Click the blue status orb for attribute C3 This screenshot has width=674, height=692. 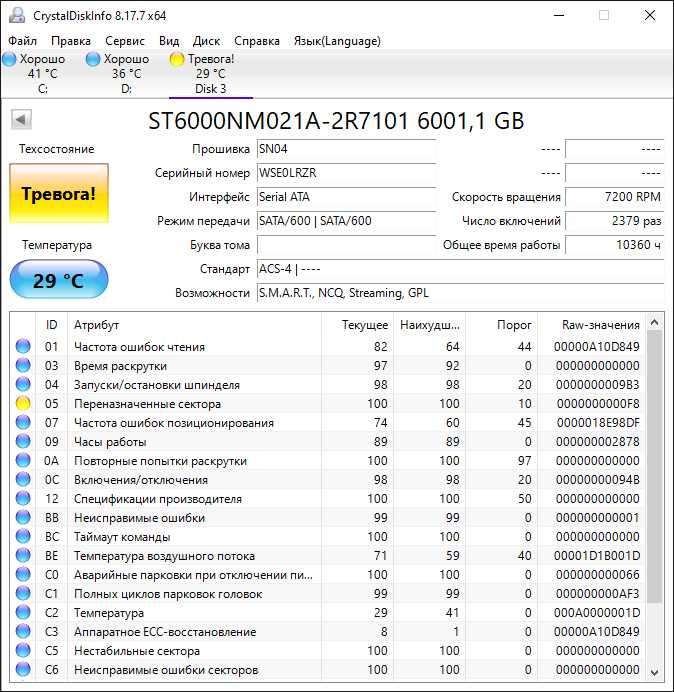pos(23,631)
